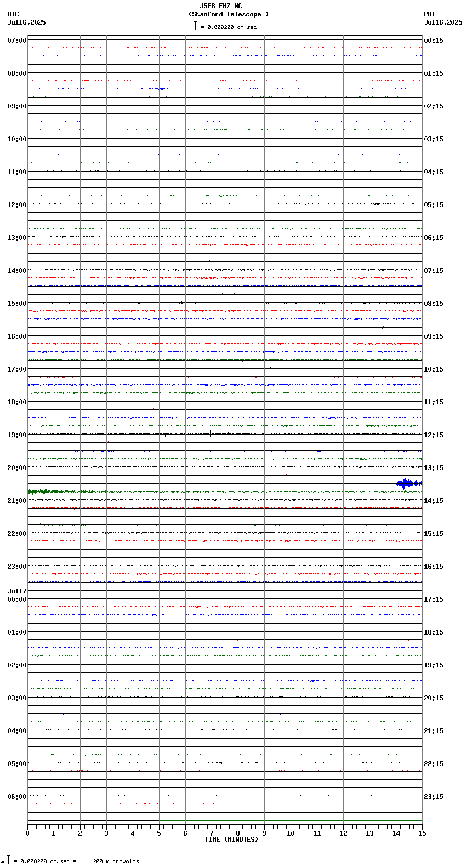466x868 pixels.
Task: Click the 00:15 PDT row label
Action: click(434, 41)
